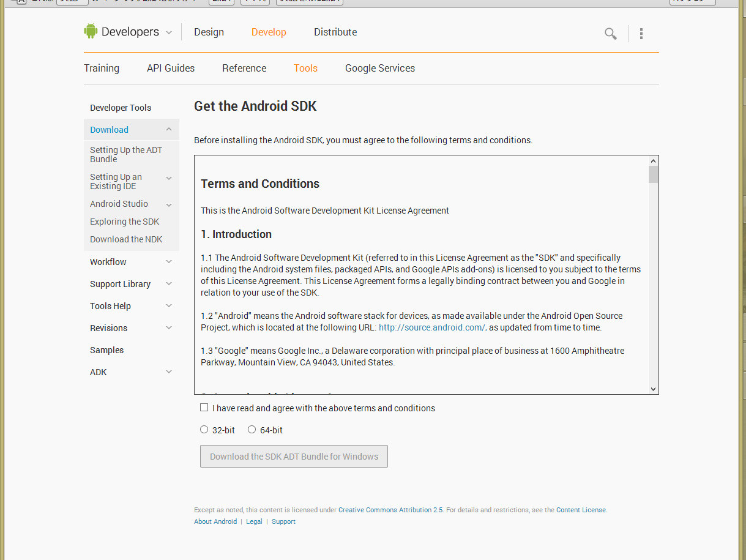Select the 32-bit radio button

click(x=204, y=430)
